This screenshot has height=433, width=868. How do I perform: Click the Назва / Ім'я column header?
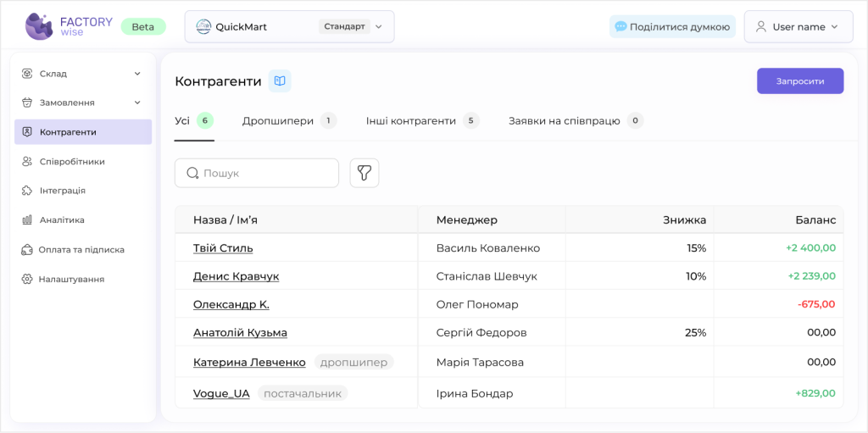tap(225, 220)
